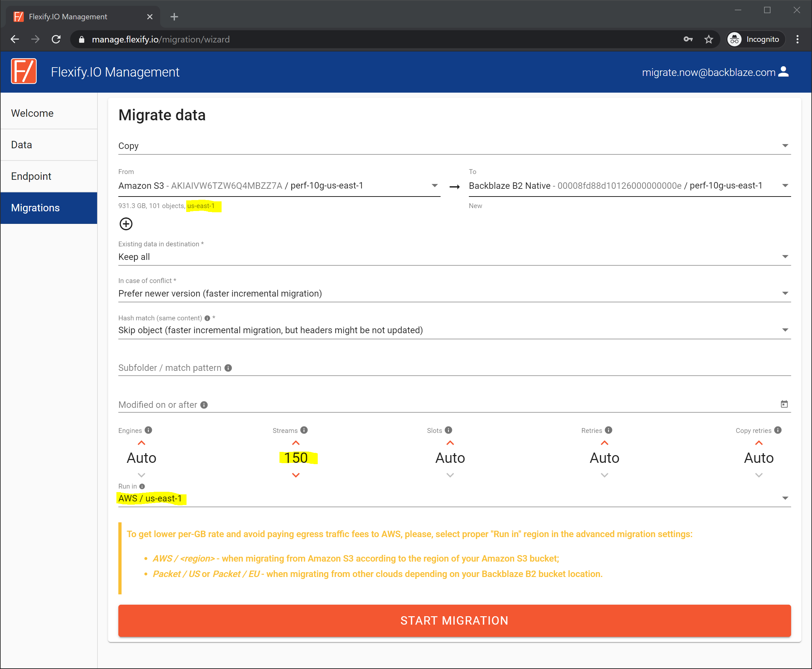Viewport: 812px width, 669px height.
Task: Open a new browser tab
Action: (174, 17)
